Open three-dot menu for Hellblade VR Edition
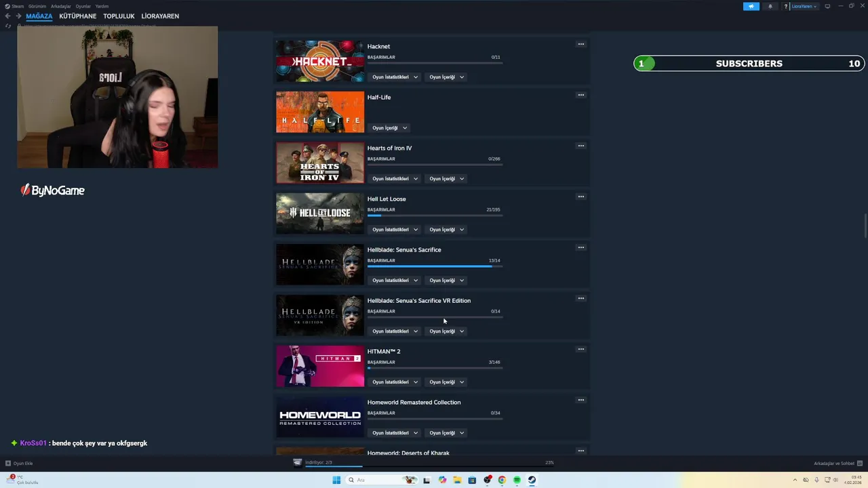The height and width of the screenshot is (488, 868). click(580, 298)
